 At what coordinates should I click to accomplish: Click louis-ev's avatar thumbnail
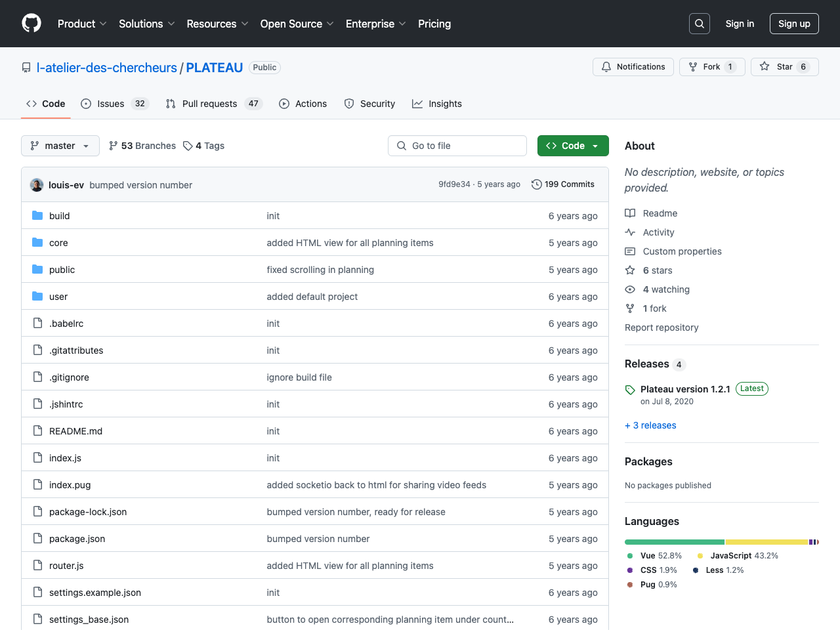tap(37, 185)
